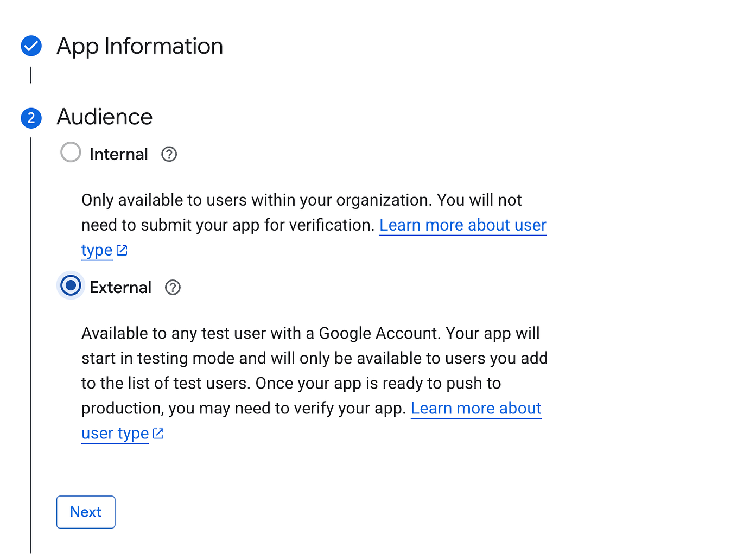The height and width of the screenshot is (560, 737).
Task: Expand the Audience step section
Action: (x=104, y=117)
